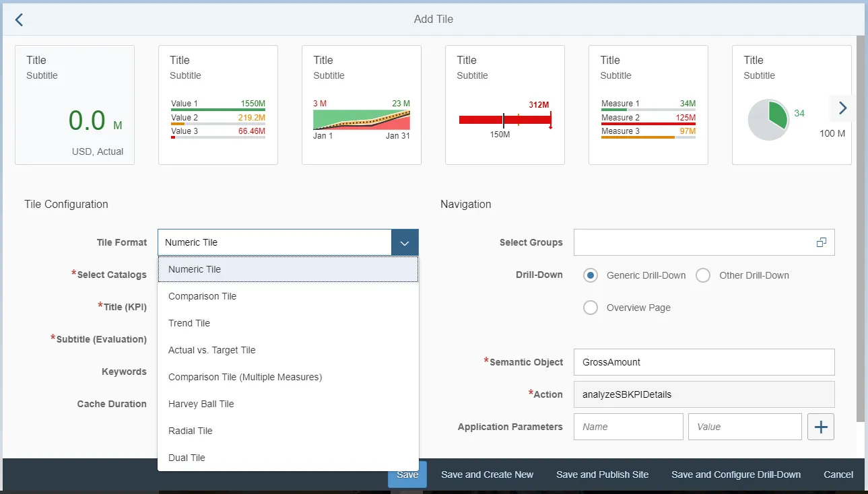The image size is (868, 494).
Task: Click inside the Semantic Object field
Action: [x=704, y=362]
